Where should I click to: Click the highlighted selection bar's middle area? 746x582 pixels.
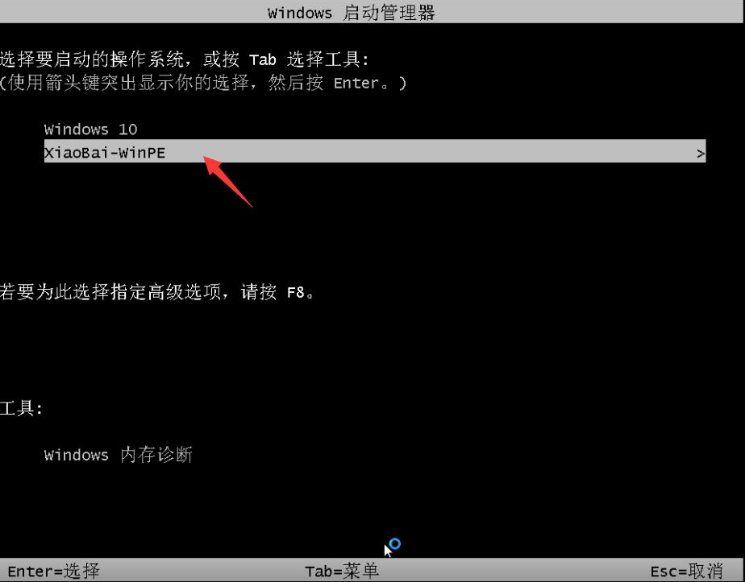click(x=375, y=151)
